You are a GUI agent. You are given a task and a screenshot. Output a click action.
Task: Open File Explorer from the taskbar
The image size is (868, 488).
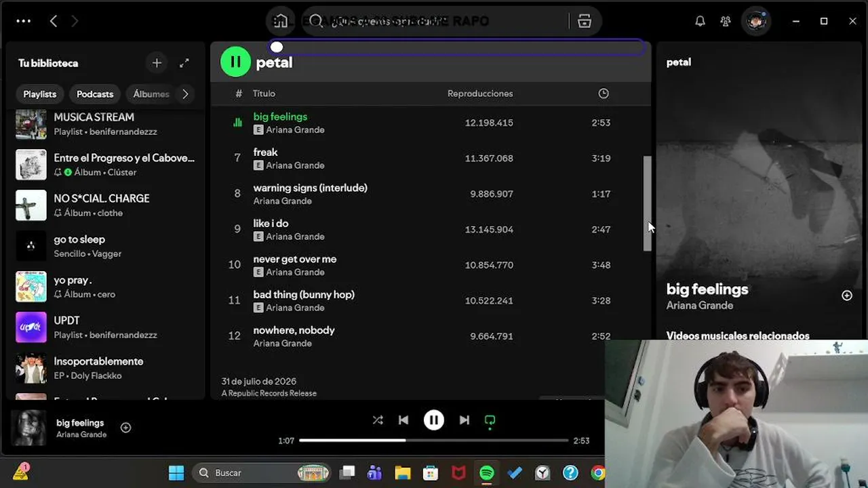pos(403,472)
